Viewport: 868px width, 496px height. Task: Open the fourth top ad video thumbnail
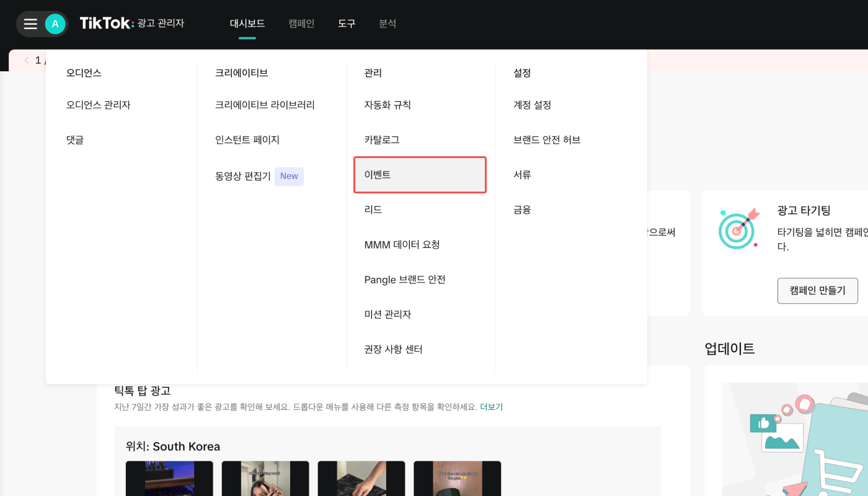tap(458, 478)
